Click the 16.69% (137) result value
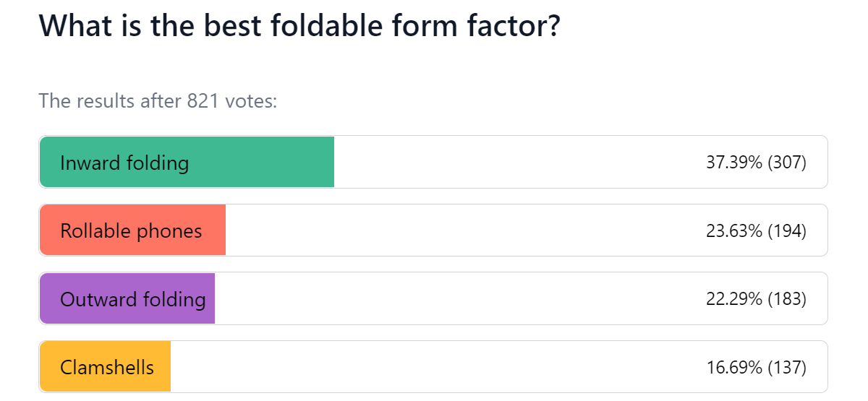Viewport: 868px width, 401px height. click(x=756, y=368)
